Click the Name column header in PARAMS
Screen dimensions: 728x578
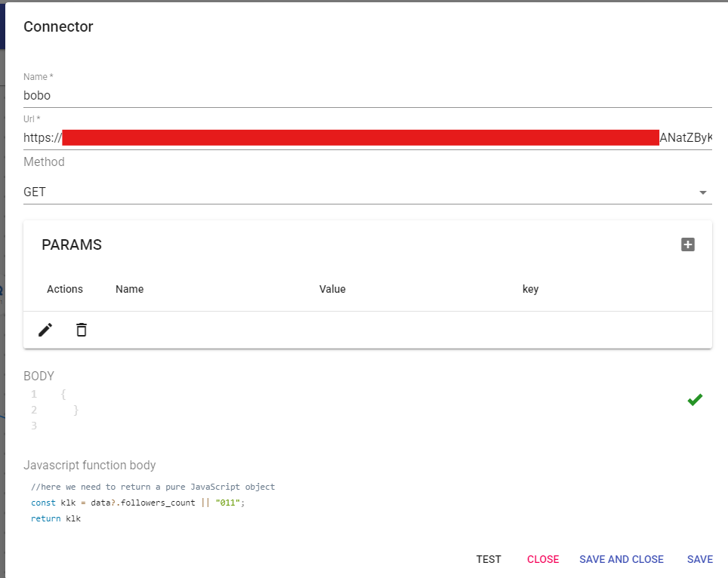coord(129,289)
